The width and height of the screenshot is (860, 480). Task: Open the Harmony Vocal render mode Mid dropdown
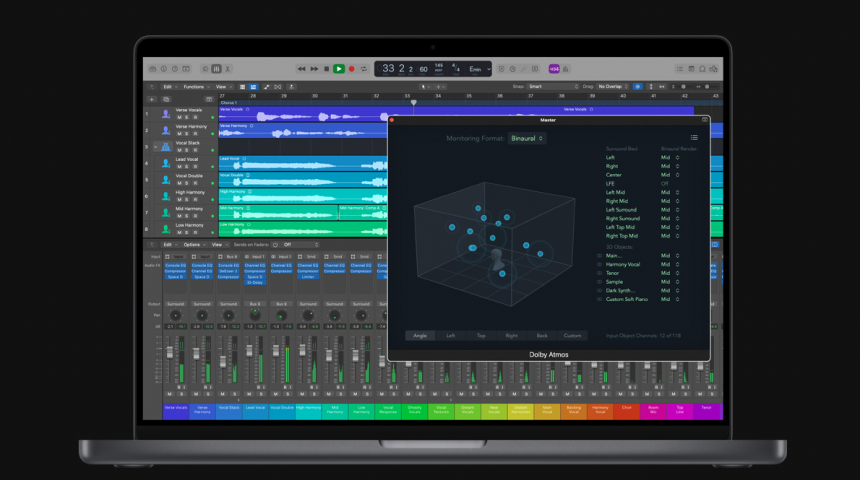click(670, 264)
